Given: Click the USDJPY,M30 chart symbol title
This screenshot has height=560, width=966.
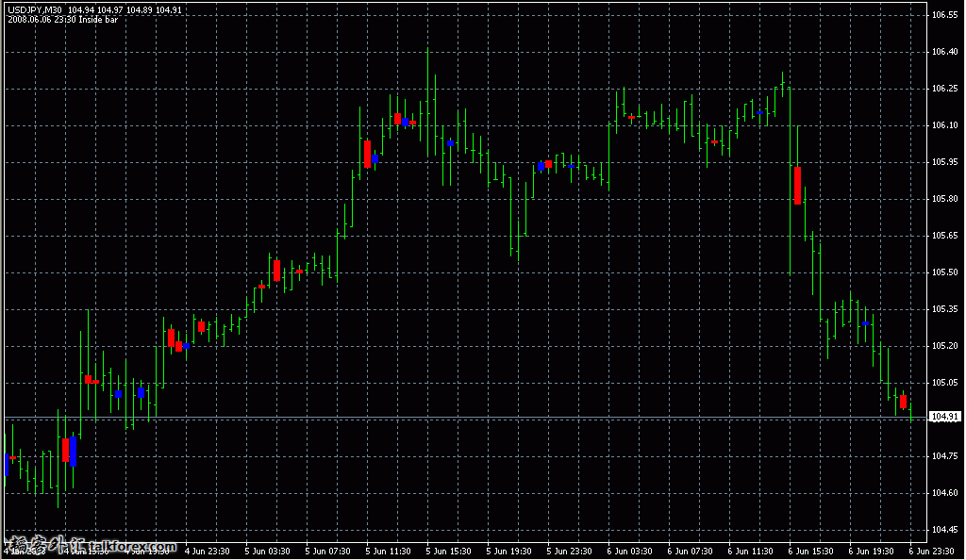Looking at the screenshot, I should tap(35, 9).
